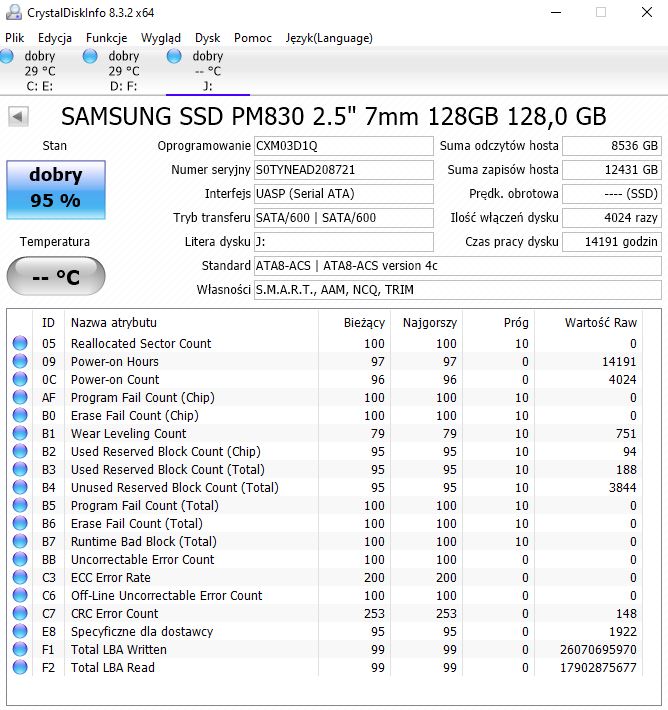Click the -- °C temperature button
668x710 pixels.
point(56,276)
